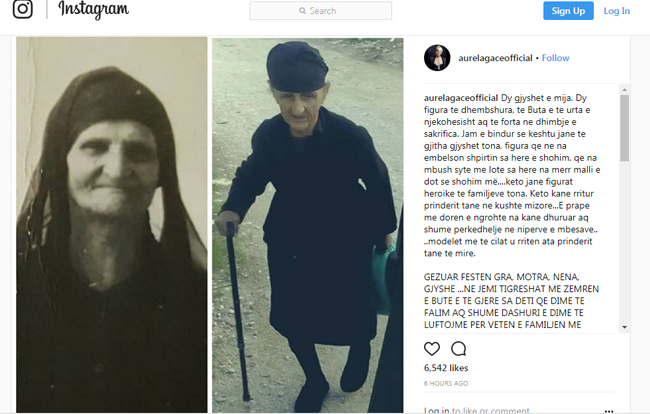Click the black-and-white portrait photo

[112, 225]
